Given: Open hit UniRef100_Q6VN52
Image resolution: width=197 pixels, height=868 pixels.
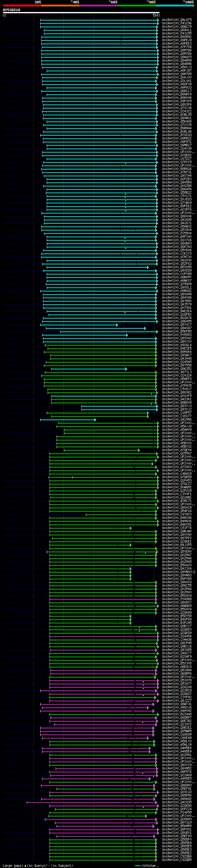Looking at the screenshot, I should click(177, 769).
